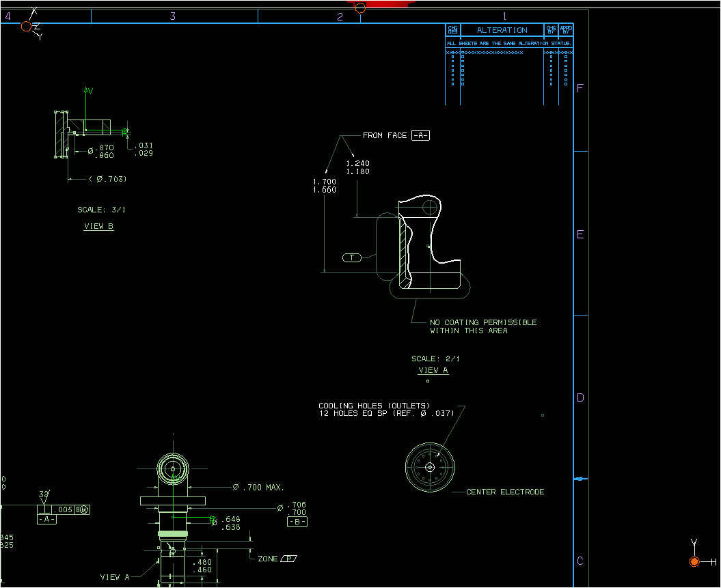
Task: Select the -A- datum under tolerance frame
Action: 46,519
